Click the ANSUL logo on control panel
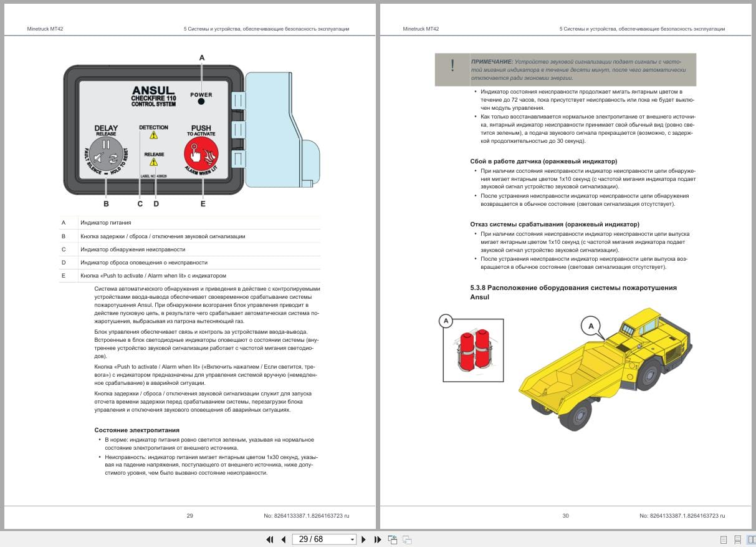This screenshot has width=756, height=547. pyautogui.click(x=154, y=91)
